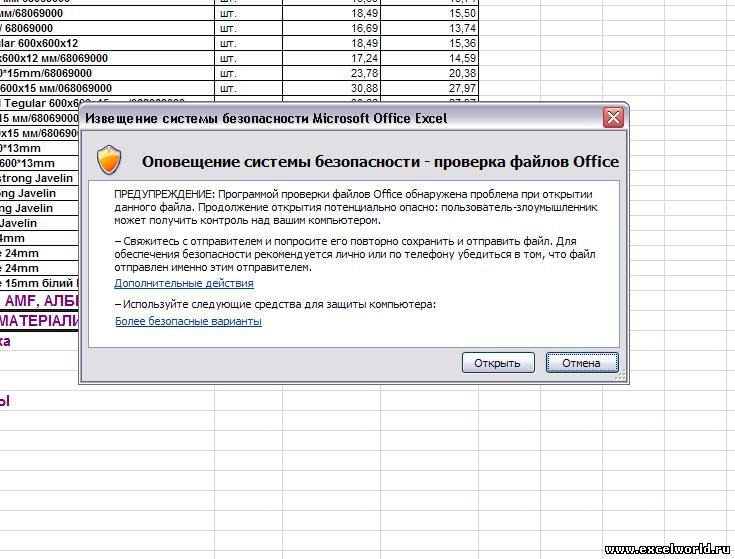Select the 'шт.' cell in the 23,78 row
The height and width of the screenshot is (559, 735).
click(248, 73)
